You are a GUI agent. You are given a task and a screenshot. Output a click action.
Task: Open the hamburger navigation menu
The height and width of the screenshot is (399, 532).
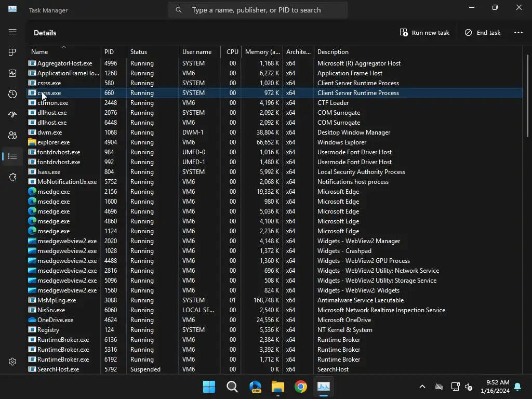(x=12, y=32)
